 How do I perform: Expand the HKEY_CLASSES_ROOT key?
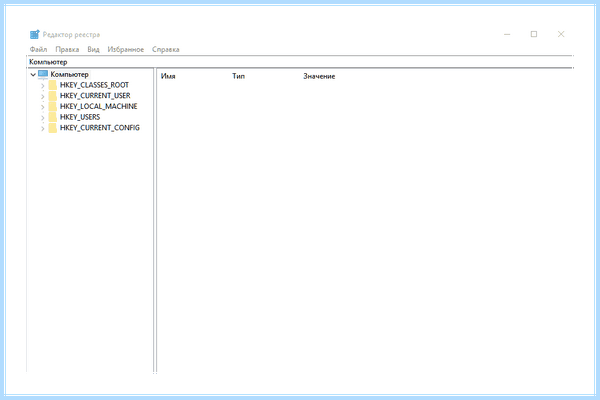coord(43,86)
